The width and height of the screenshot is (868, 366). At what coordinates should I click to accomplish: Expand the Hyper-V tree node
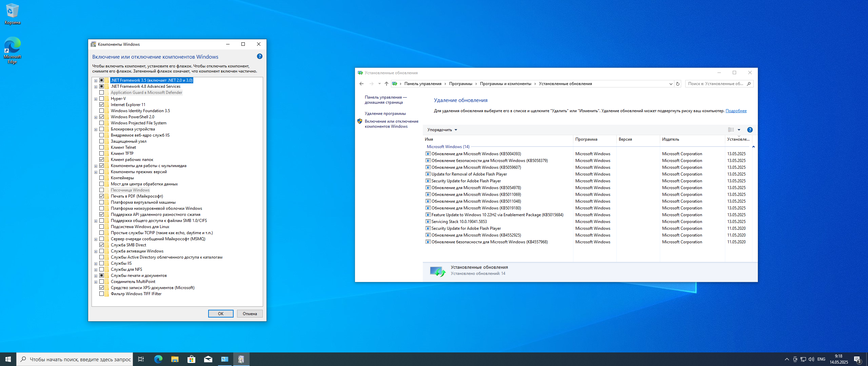(x=96, y=99)
